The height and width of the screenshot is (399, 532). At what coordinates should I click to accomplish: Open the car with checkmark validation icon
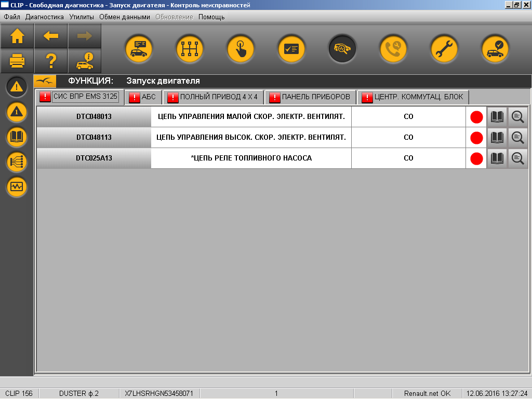[x=495, y=49]
